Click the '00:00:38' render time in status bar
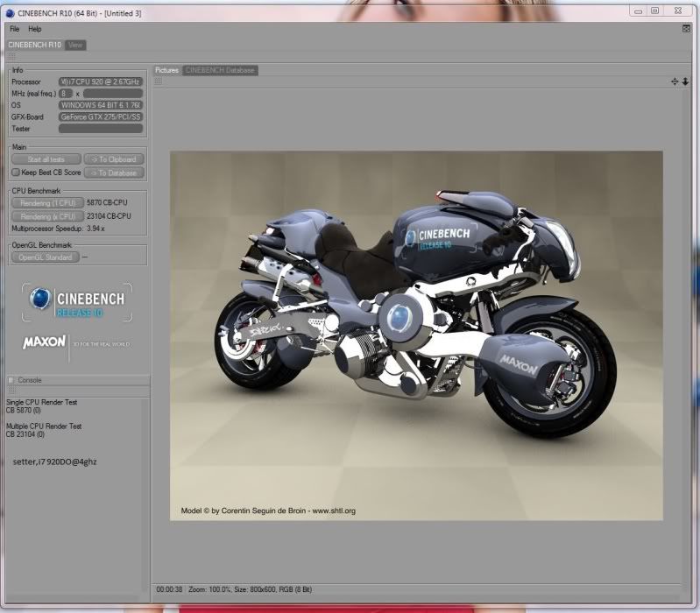This screenshot has width=700, height=613. tap(169, 589)
